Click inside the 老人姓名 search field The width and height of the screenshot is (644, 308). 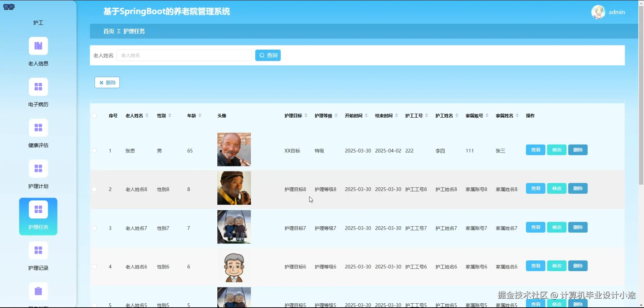pyautogui.click(x=184, y=55)
